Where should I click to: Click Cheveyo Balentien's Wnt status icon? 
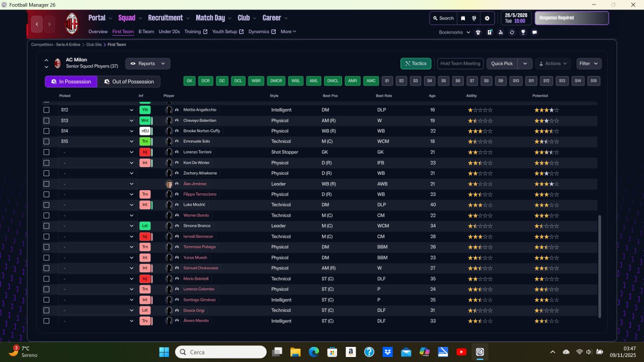[145, 120]
